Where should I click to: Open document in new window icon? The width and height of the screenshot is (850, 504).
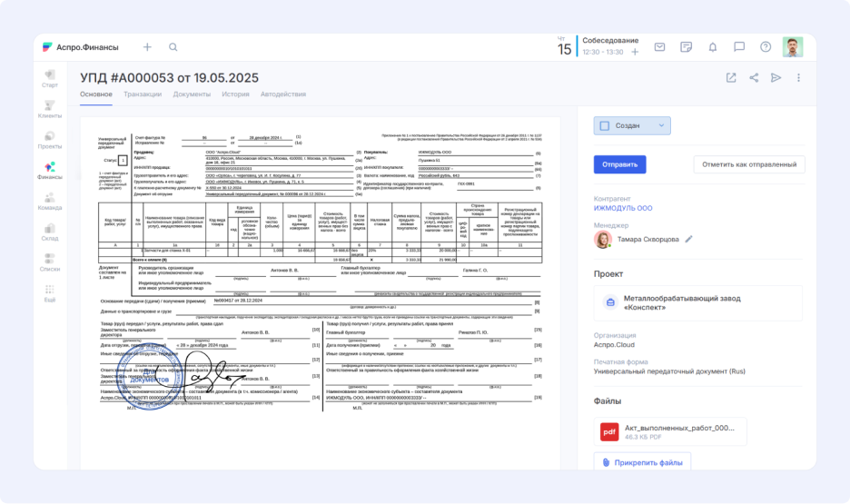[731, 77]
